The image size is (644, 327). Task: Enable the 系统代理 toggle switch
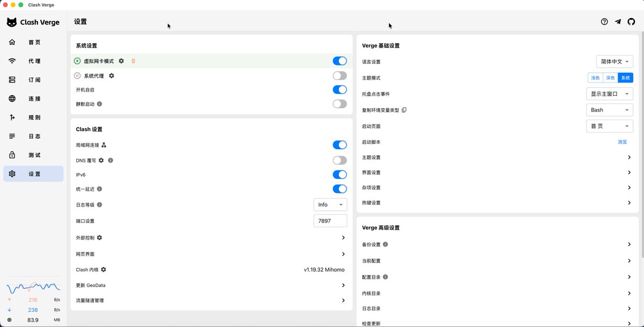340,76
